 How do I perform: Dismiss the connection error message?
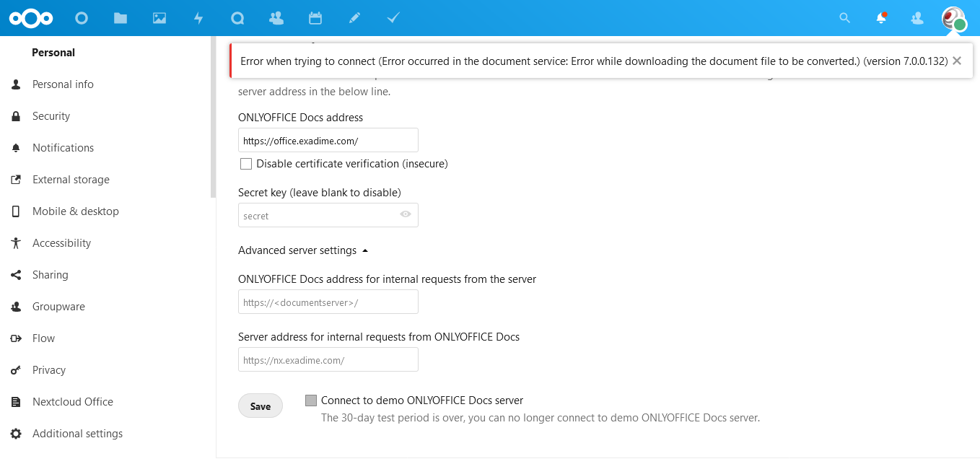coord(957,61)
